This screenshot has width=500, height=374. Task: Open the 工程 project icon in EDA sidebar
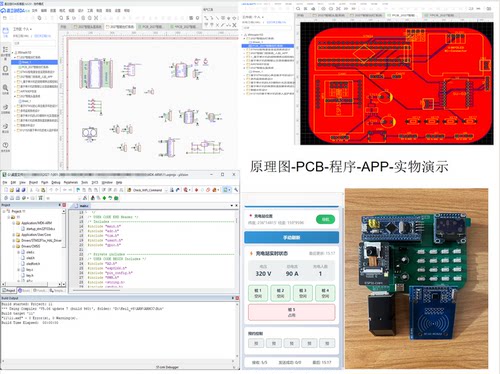coord(5,32)
